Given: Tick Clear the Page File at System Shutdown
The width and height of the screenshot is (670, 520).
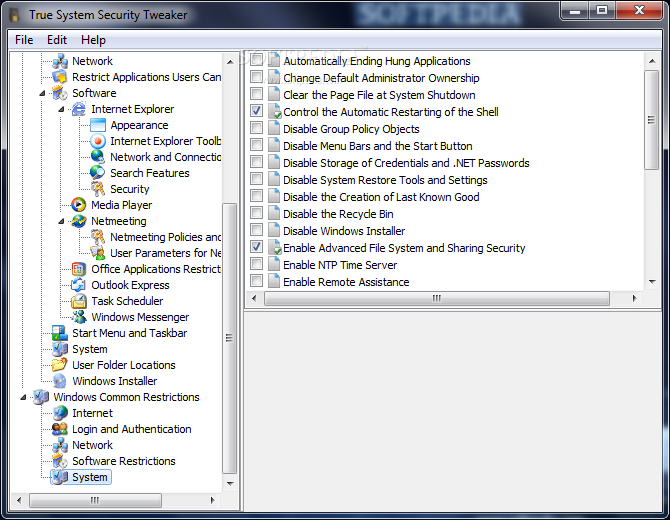Looking at the screenshot, I should (256, 94).
